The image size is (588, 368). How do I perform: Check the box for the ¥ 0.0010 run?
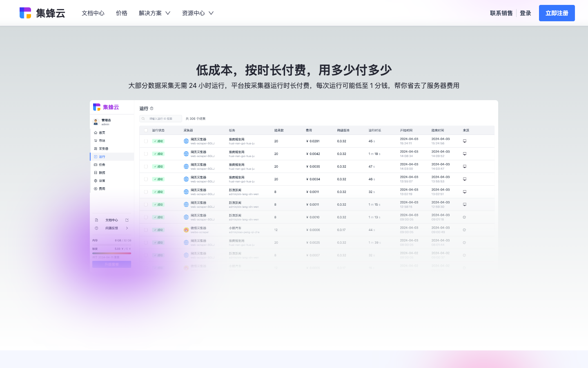tap(146, 217)
